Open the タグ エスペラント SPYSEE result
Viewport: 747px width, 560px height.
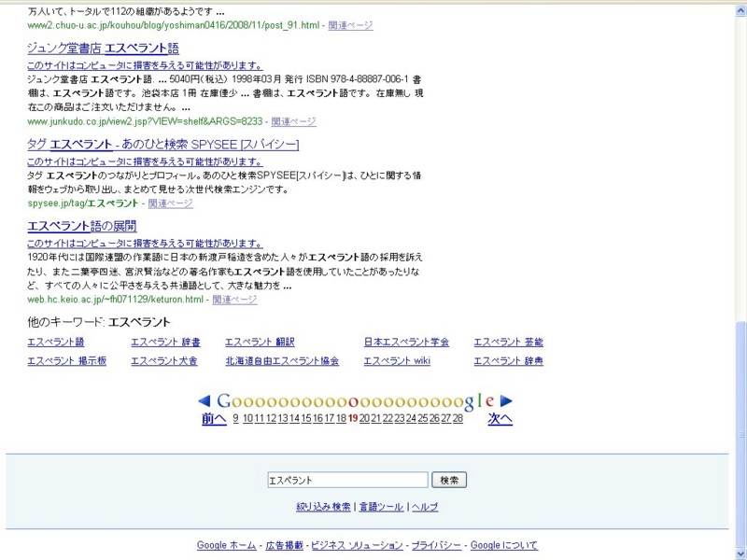[x=162, y=145]
